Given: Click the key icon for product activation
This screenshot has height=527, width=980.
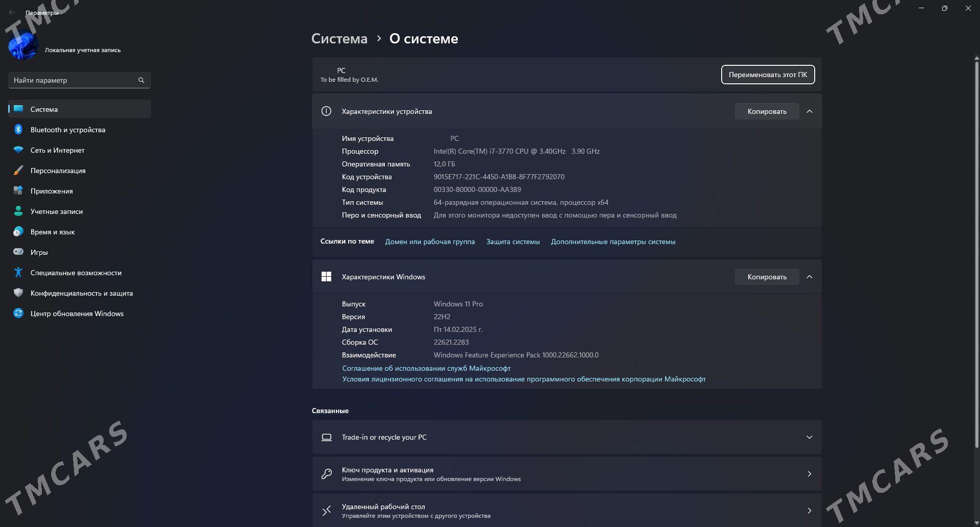Looking at the screenshot, I should coord(327,474).
